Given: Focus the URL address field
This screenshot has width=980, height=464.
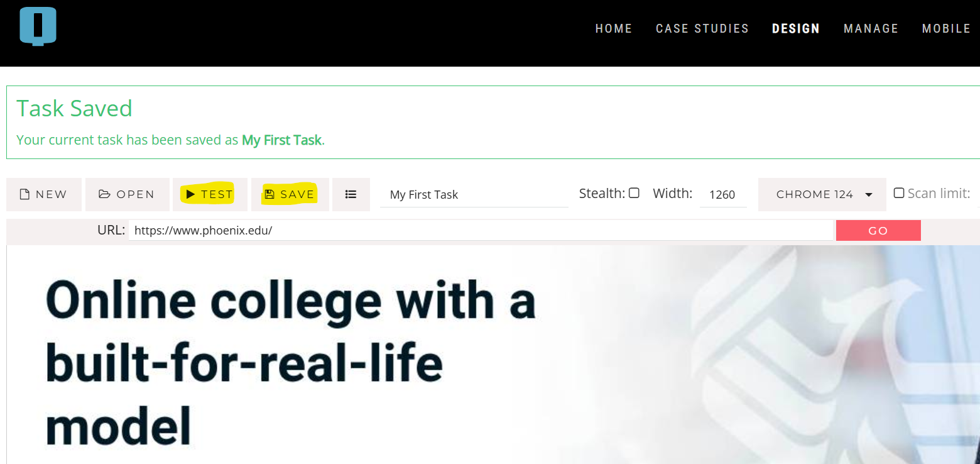Looking at the screenshot, I should point(481,231).
